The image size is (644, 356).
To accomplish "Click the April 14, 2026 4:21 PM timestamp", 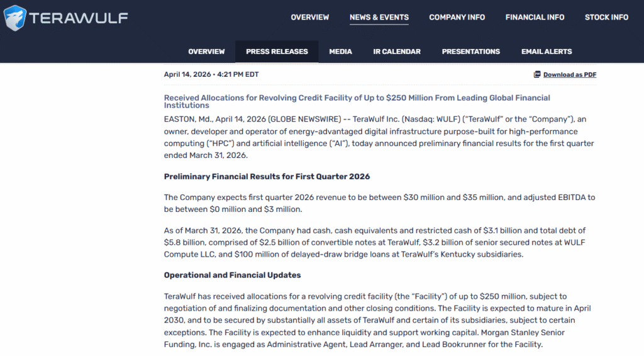I will (x=211, y=74).
